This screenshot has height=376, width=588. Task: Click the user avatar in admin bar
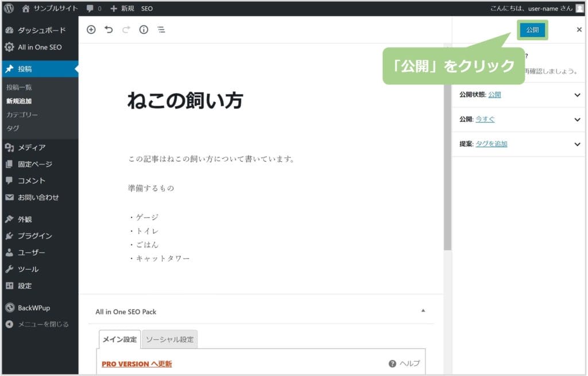(x=579, y=9)
